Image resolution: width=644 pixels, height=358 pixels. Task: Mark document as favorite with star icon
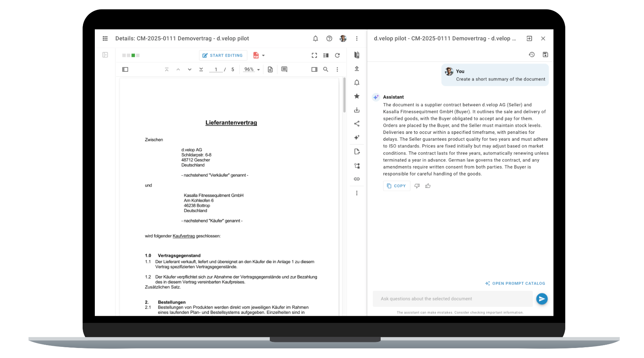[x=357, y=96]
